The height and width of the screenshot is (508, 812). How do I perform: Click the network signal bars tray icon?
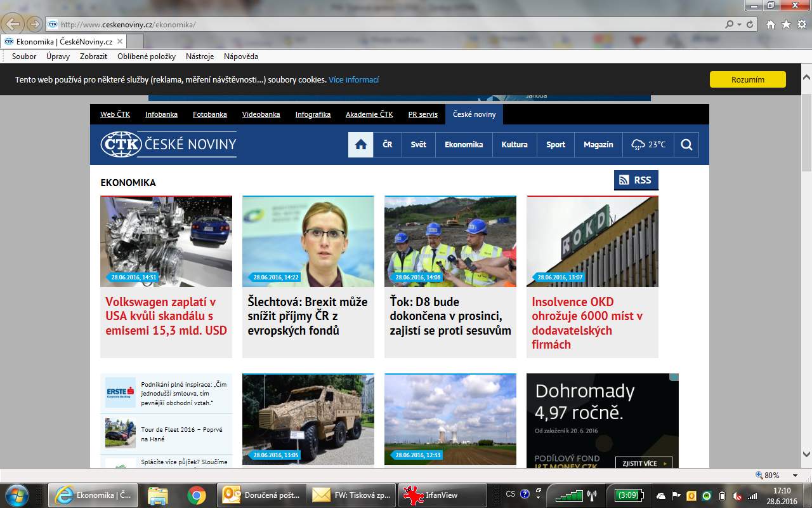click(752, 495)
